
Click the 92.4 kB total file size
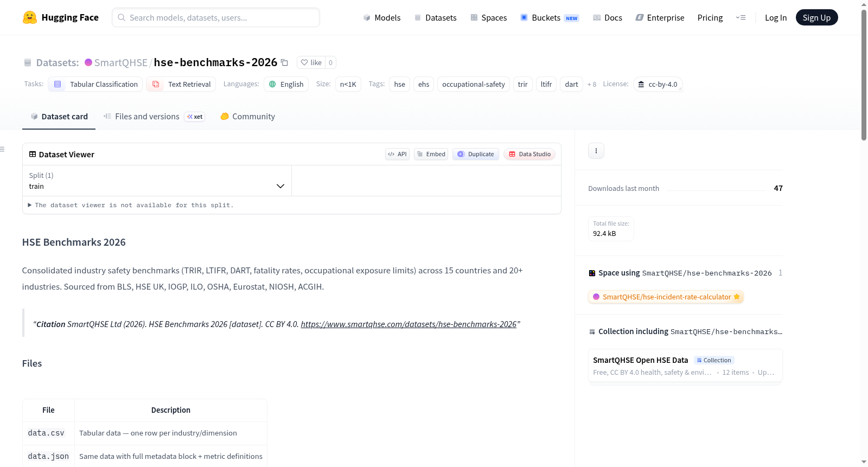604,234
